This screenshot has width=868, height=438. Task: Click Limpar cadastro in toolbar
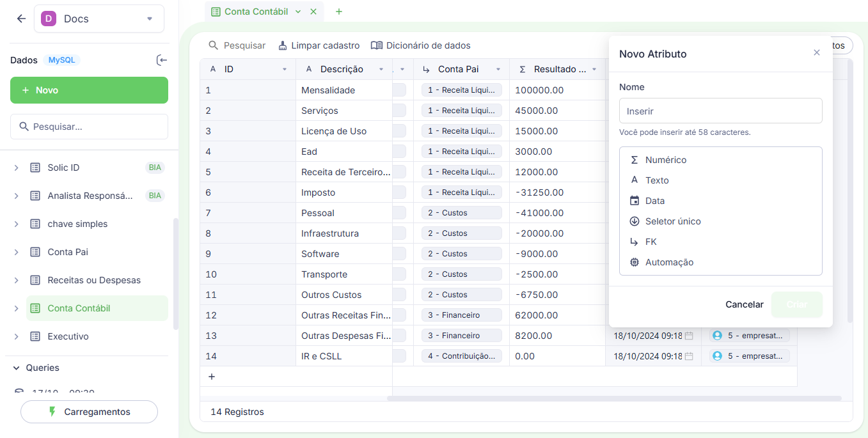[319, 45]
